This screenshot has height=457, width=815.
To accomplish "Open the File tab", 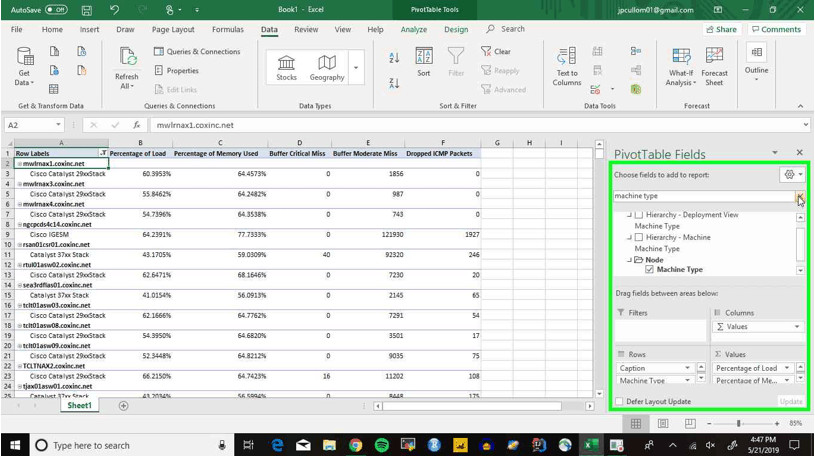I will coord(17,30).
